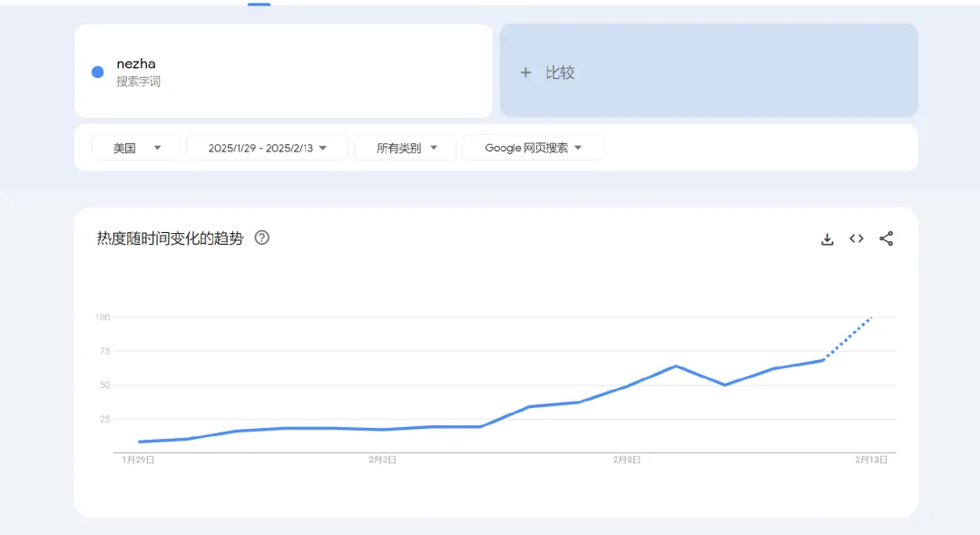Image resolution: width=980 pixels, height=535 pixels.
Task: Click the 搜索字词 label under nezha
Action: point(138,82)
